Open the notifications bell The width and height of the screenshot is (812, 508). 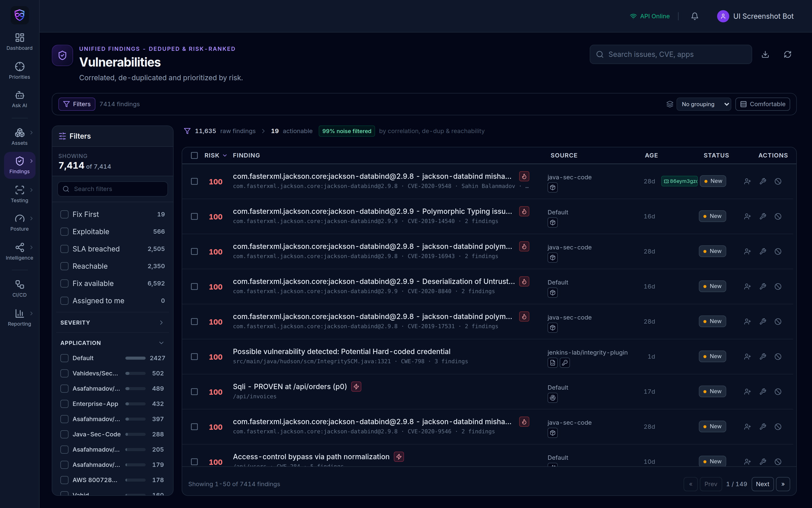coord(695,16)
